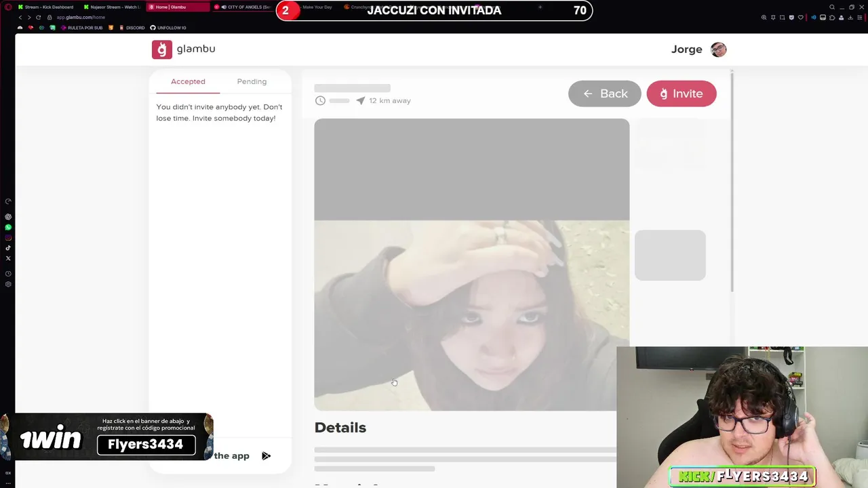Click the heart bookmark icon in toolbar
This screenshot has width=868, height=488.
click(801, 18)
